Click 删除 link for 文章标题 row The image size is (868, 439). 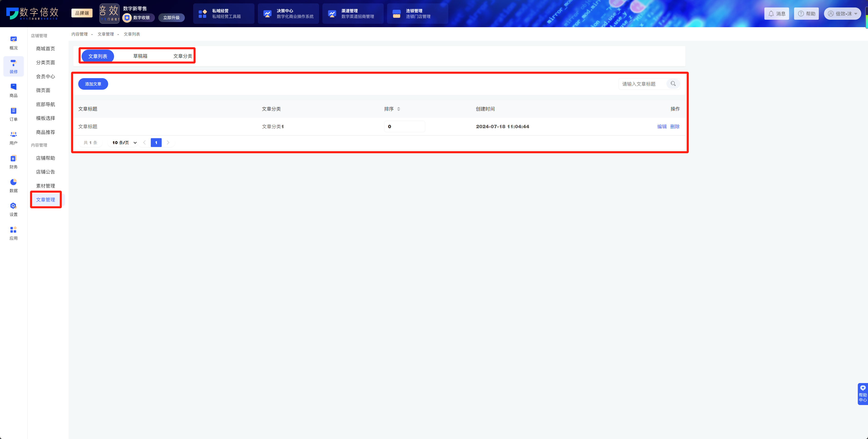pyautogui.click(x=675, y=126)
